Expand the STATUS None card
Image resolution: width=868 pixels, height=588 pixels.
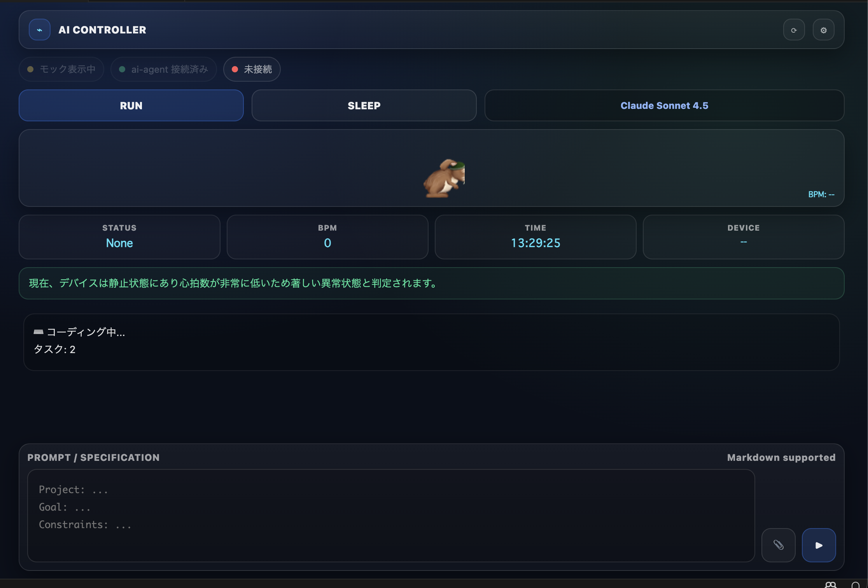tap(119, 237)
